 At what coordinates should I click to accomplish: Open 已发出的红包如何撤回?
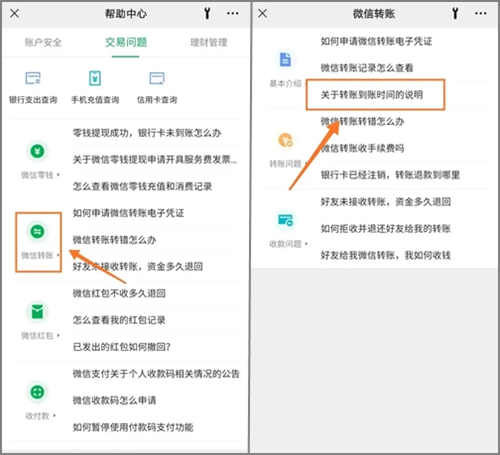[x=122, y=347]
